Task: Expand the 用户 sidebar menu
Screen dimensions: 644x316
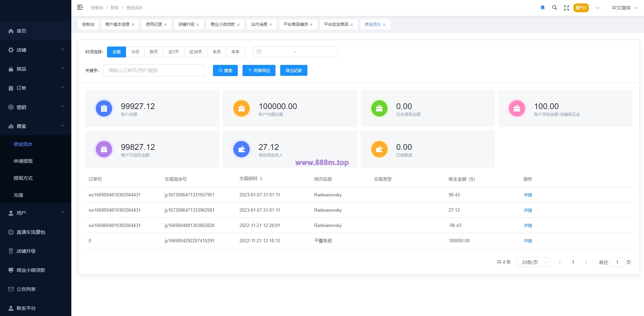Action: click(36, 213)
